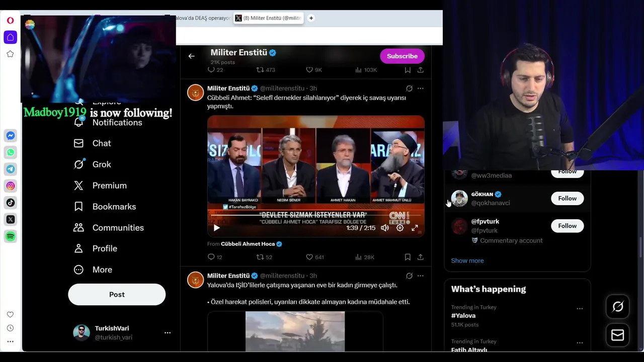Click the Show more link
644x362 pixels.
(x=467, y=260)
